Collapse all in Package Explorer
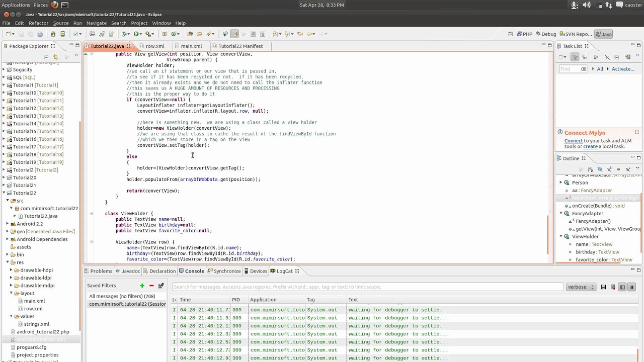The height and width of the screenshot is (362, 644). tap(46, 57)
